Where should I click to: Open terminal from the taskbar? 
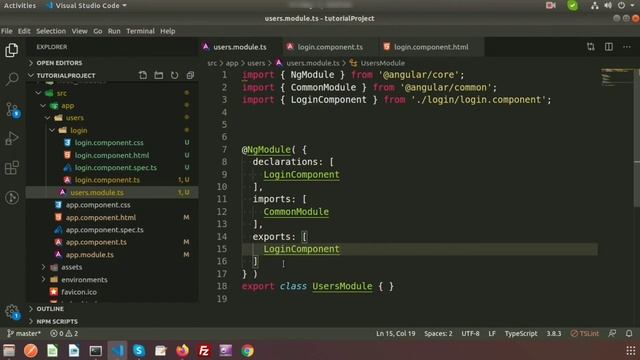96,351
